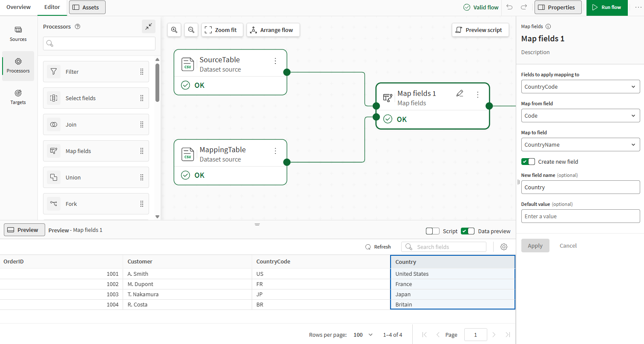Open Fields to apply mapping to dropdown
This screenshot has width=644, height=344.
coord(581,87)
